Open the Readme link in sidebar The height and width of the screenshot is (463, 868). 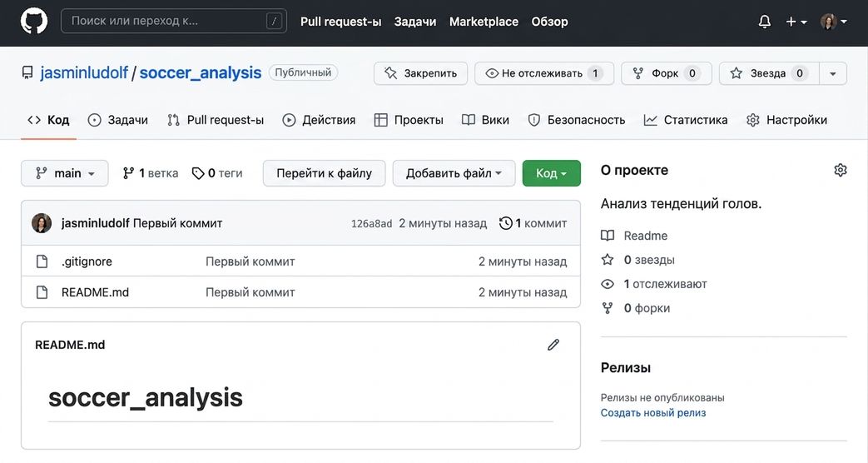[x=634, y=236]
